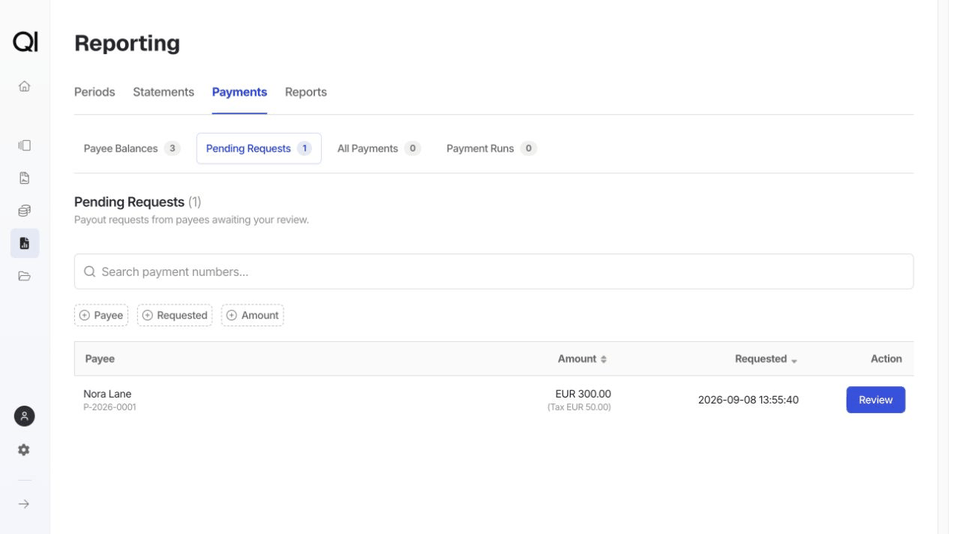The image size is (960, 540).
Task: Click the Reporting page heading
Action: point(129,43)
